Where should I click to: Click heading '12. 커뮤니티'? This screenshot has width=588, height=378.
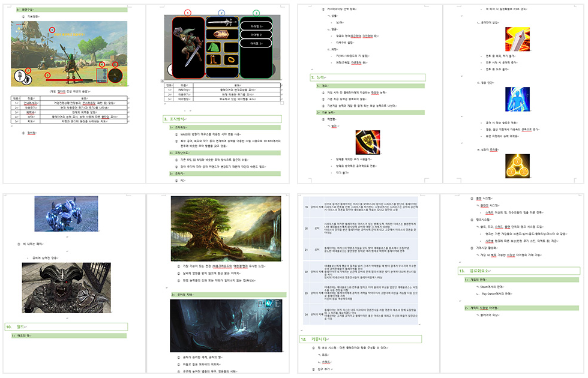coord(361,339)
